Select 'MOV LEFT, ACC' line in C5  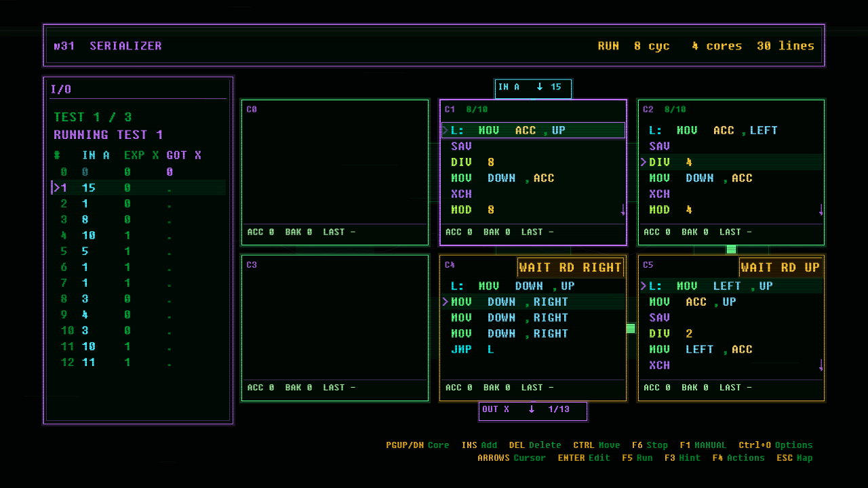731,350
